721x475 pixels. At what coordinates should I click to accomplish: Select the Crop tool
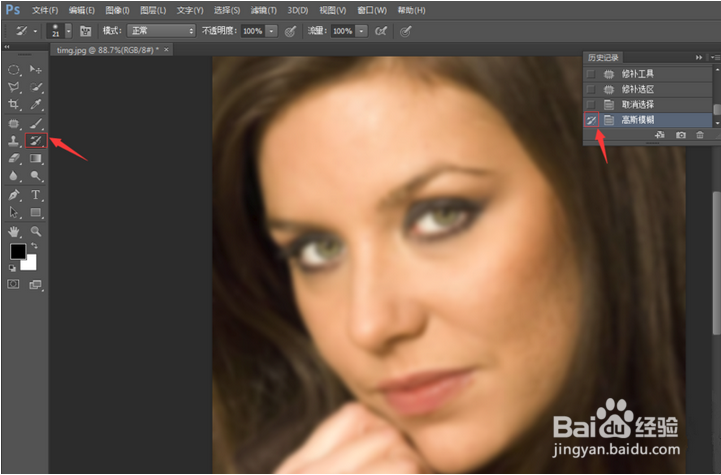click(x=14, y=104)
